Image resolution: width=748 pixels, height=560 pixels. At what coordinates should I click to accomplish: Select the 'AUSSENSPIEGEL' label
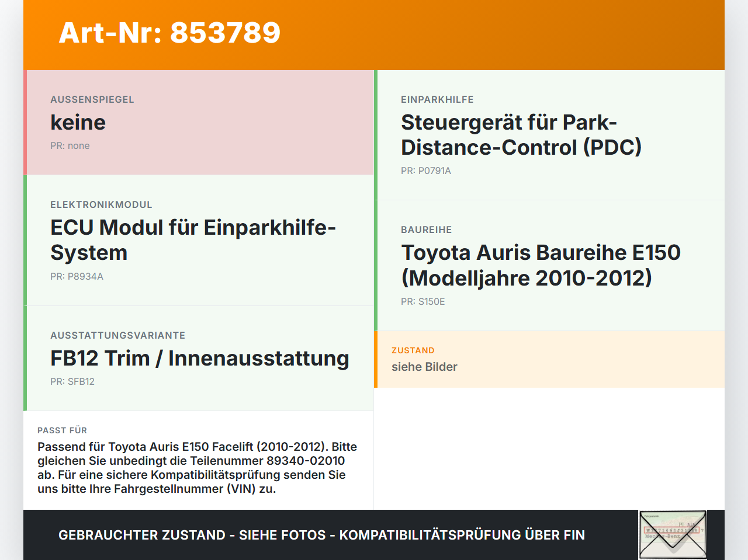(x=92, y=100)
